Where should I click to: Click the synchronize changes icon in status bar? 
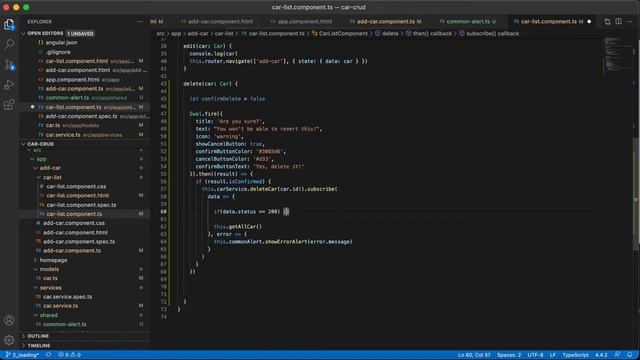[x=49, y=355]
